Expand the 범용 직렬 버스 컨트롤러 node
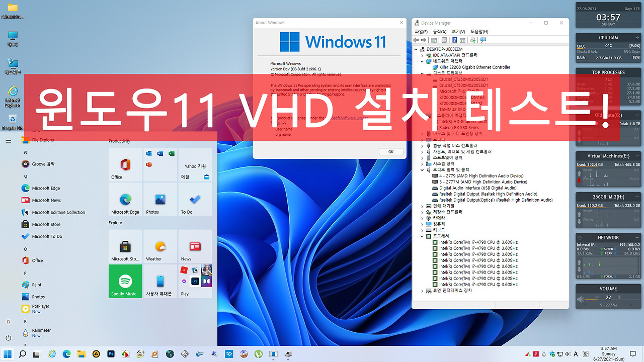644x362 pixels. coord(423,146)
